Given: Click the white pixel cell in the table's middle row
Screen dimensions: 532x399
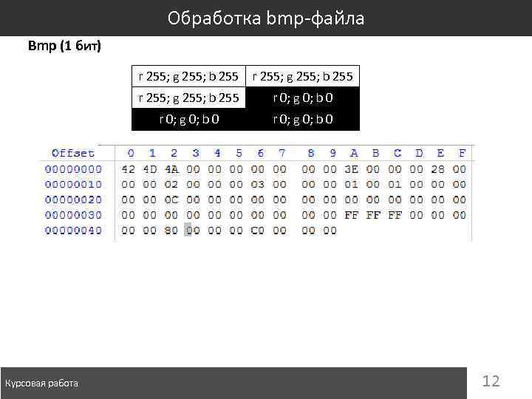Looking at the screenshot, I should [x=188, y=98].
